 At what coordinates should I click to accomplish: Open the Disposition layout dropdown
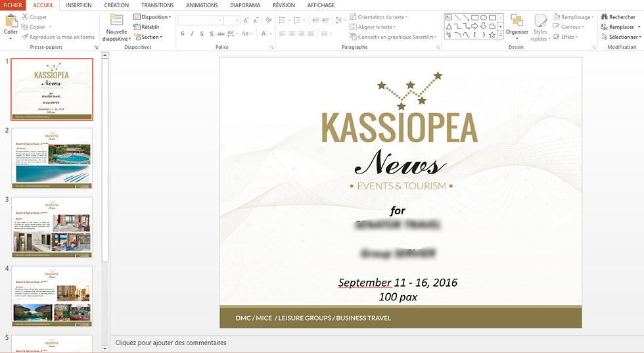point(152,17)
